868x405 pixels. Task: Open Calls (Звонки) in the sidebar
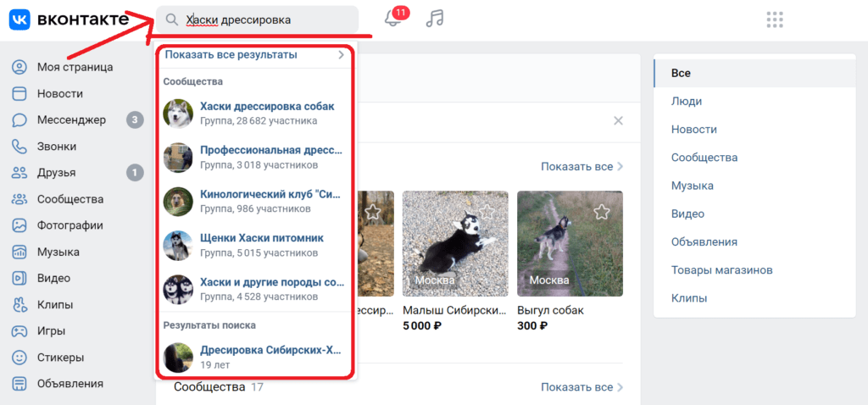click(x=56, y=147)
